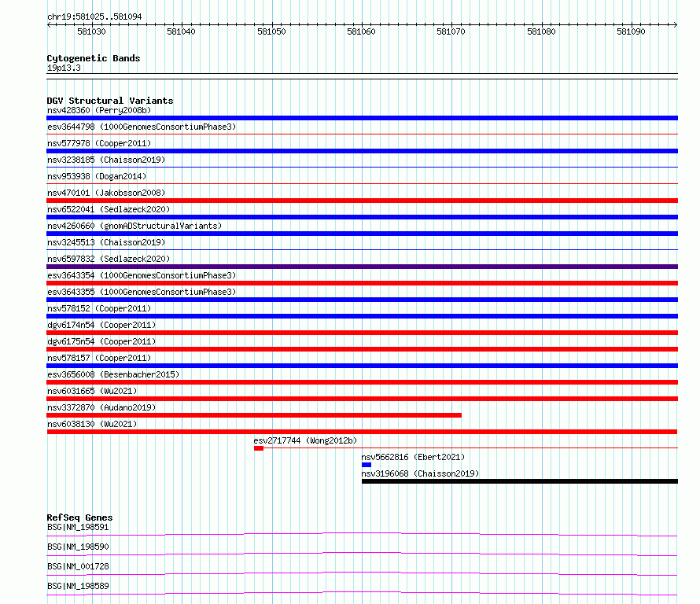Select the black bar under nsv3196068
700x604 pixels.
point(520,481)
